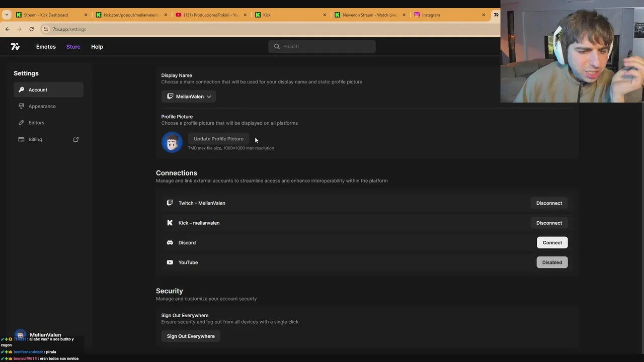Switch to Newenon Stream tab

[370, 15]
